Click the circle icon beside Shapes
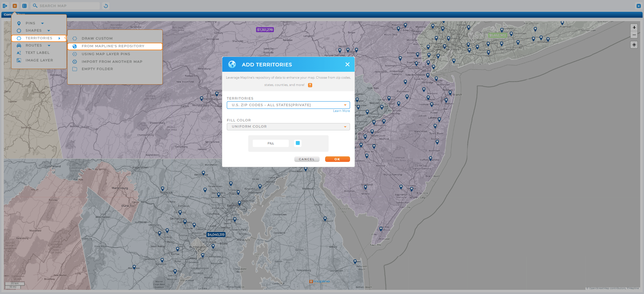This screenshot has height=294, width=644. click(19, 31)
